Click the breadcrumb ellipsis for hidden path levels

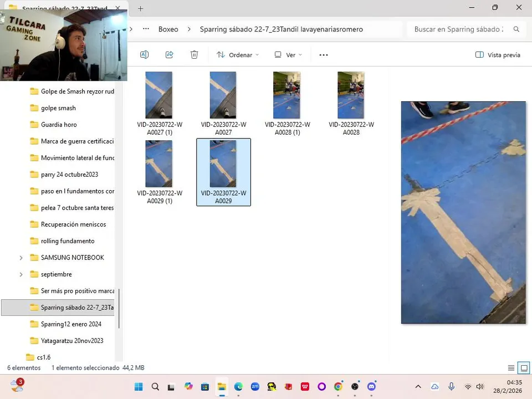tap(146, 29)
